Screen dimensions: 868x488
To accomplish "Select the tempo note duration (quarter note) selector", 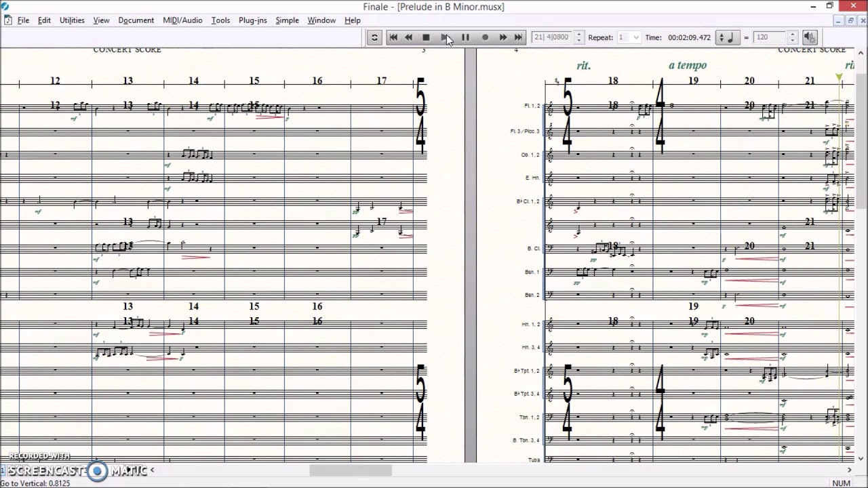I will pyautogui.click(x=729, y=37).
